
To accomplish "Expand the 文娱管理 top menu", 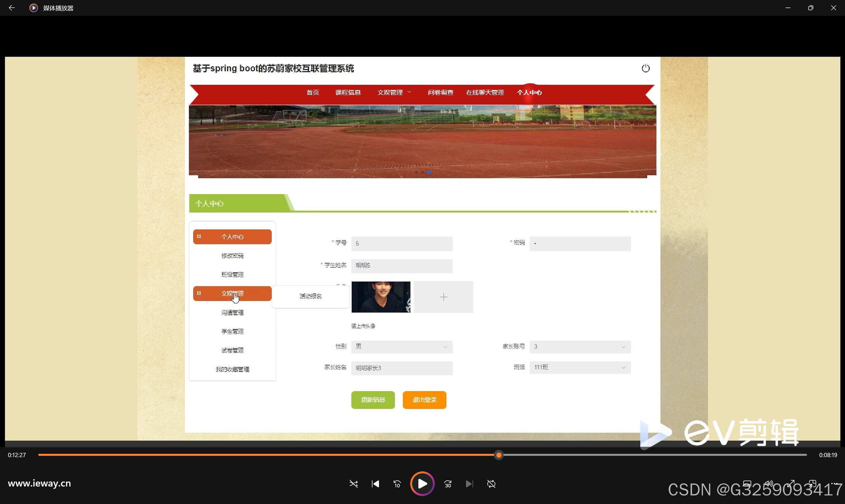I will 394,92.
